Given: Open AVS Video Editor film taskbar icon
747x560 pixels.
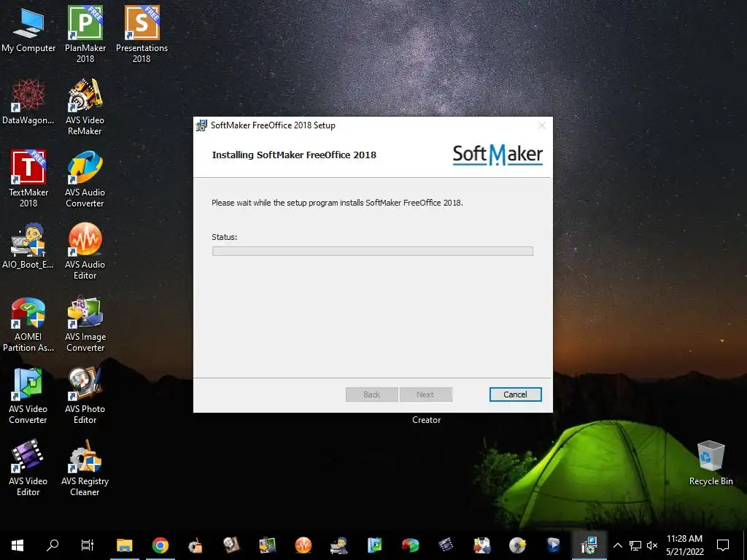Looking at the screenshot, I should coord(446,545).
